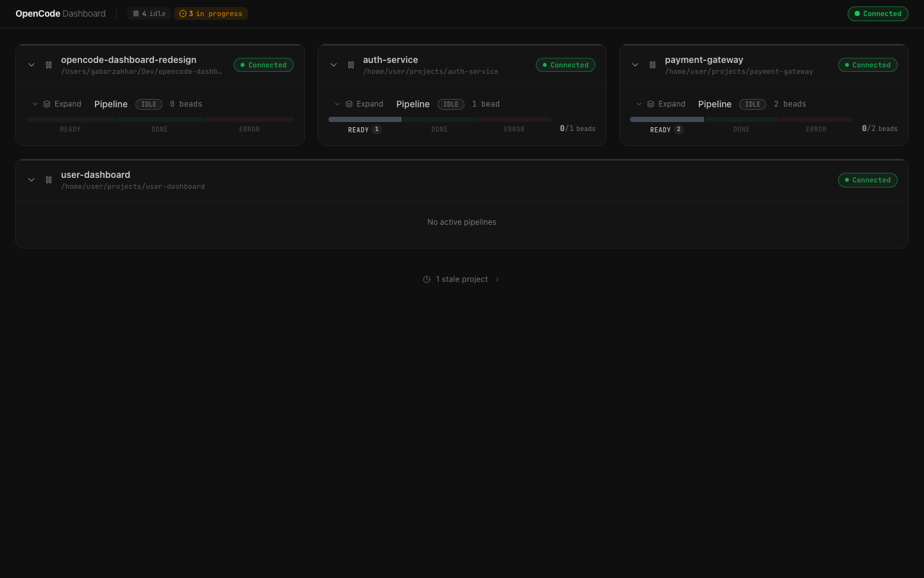924x578 pixels.
Task: Collapse the opencode-dashboard-redesign project card
Action: pyautogui.click(x=31, y=65)
